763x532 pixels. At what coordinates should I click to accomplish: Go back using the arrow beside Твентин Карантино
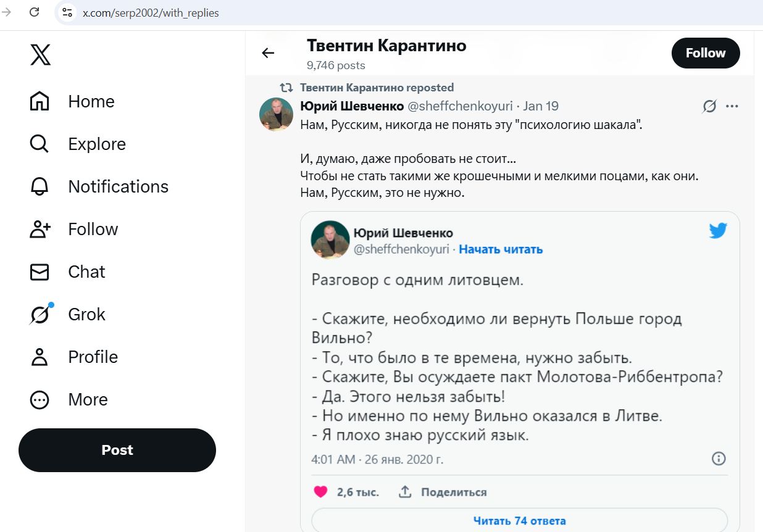pos(267,53)
